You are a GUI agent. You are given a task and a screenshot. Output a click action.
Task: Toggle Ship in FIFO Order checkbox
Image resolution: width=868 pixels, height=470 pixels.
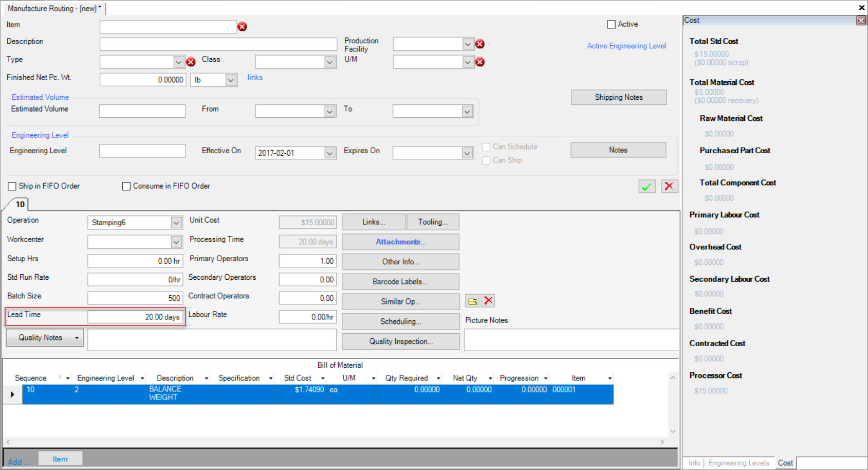[x=12, y=186]
